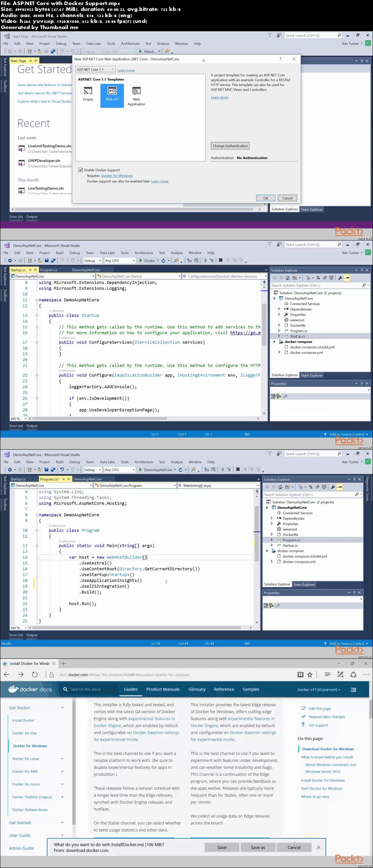
Task: Click the Make a Web Note pen icon
Action: (341, 674)
